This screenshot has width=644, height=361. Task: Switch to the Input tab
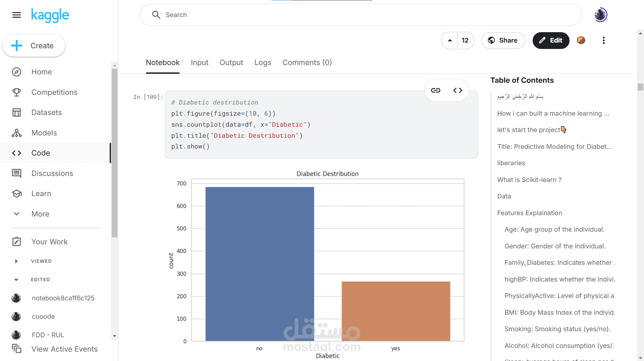[200, 63]
